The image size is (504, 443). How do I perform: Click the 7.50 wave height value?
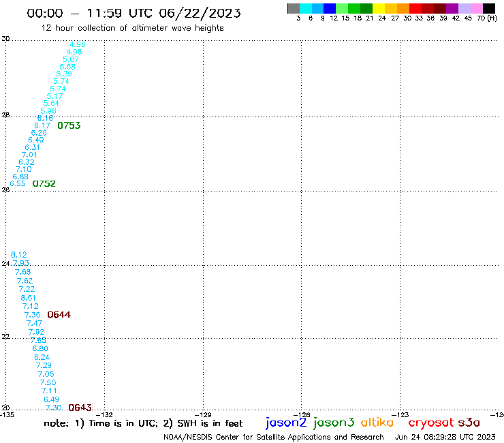click(48, 382)
